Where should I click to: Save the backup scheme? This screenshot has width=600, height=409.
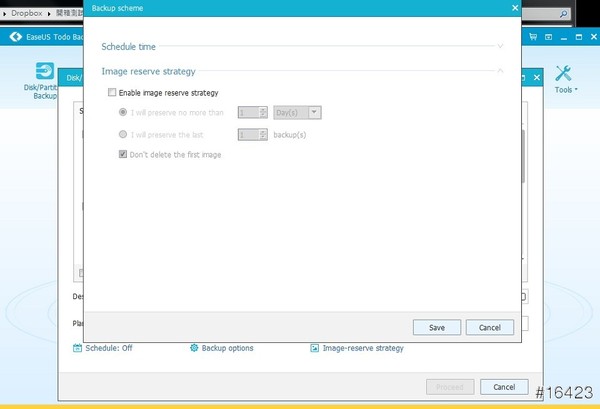click(437, 328)
